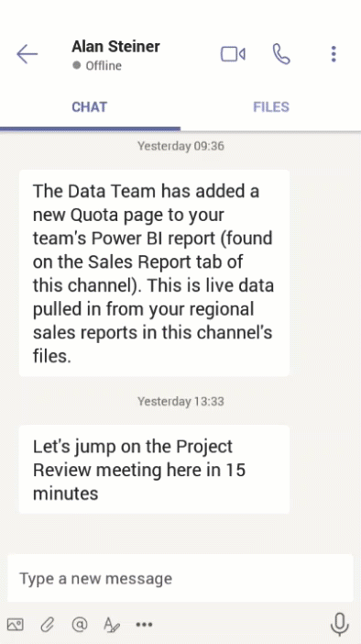Attach a file with the paperclip icon
361x644 pixels.
click(47, 625)
